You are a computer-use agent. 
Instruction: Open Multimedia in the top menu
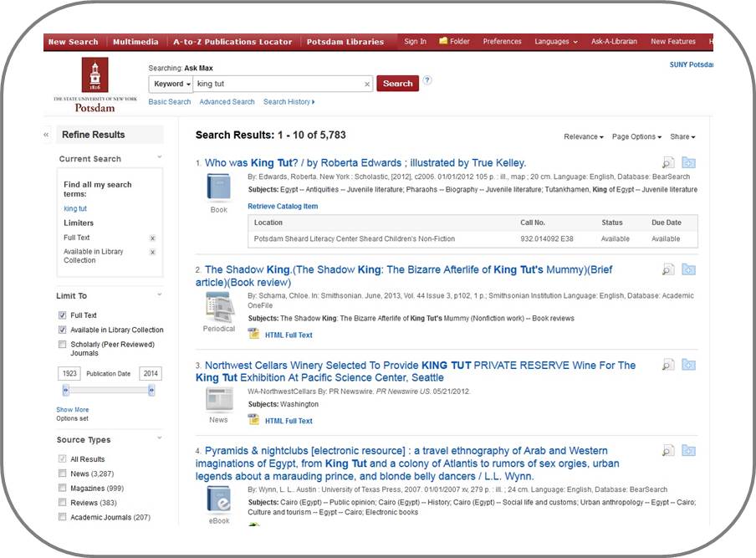135,42
